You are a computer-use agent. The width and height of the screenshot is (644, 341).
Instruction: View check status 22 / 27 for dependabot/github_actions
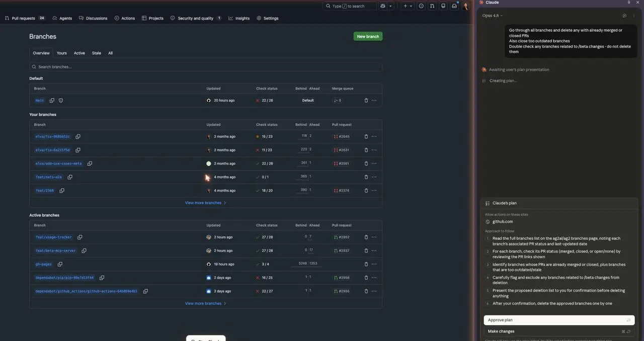click(x=264, y=291)
